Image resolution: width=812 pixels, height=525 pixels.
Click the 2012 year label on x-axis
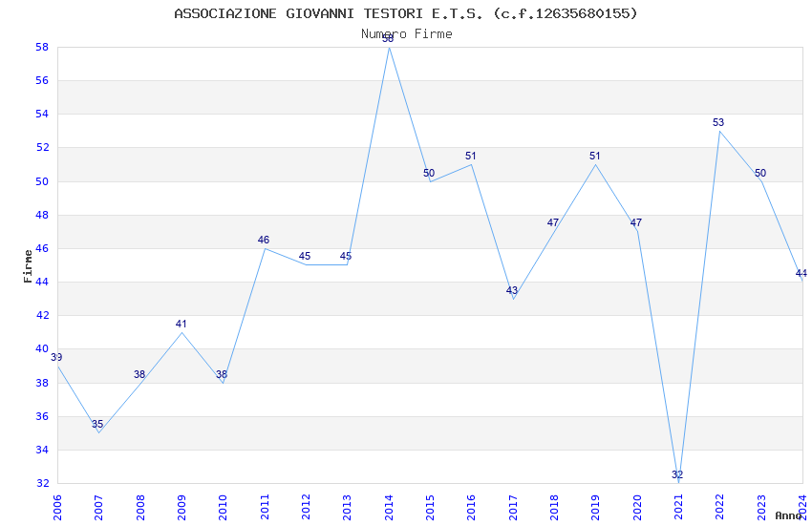[306, 508]
